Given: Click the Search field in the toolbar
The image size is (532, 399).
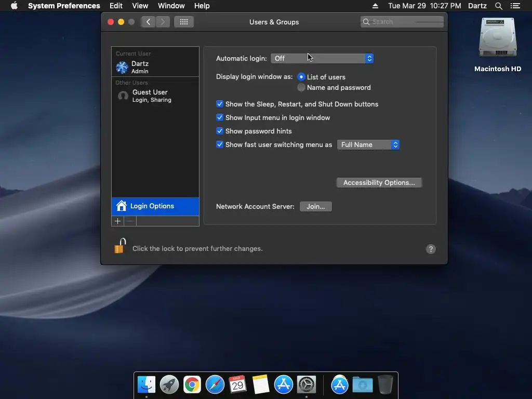Looking at the screenshot, I should coord(402,22).
